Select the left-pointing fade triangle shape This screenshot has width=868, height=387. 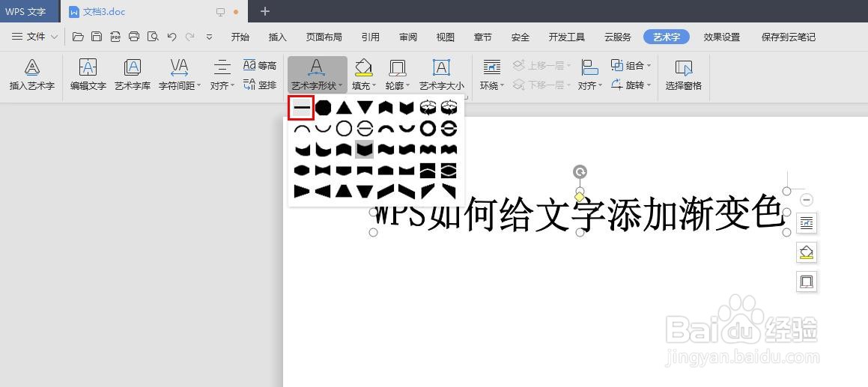pyautogui.click(x=323, y=192)
